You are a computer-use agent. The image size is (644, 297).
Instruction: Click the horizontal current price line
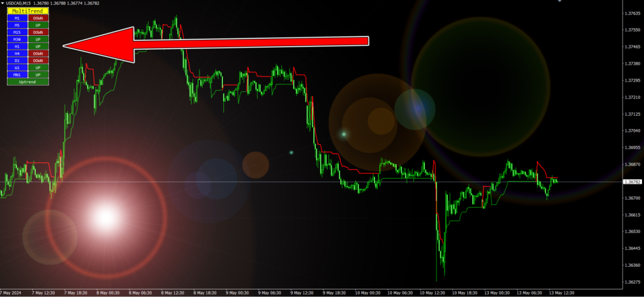click(311, 182)
